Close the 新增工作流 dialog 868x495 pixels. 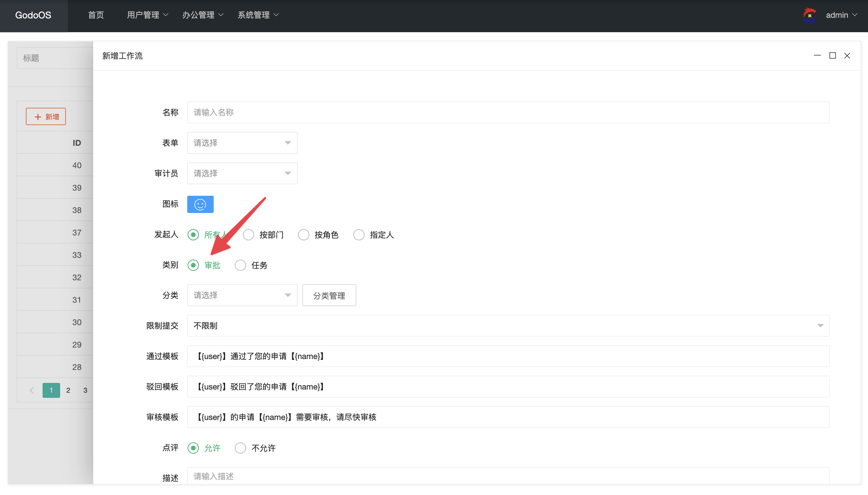point(847,55)
